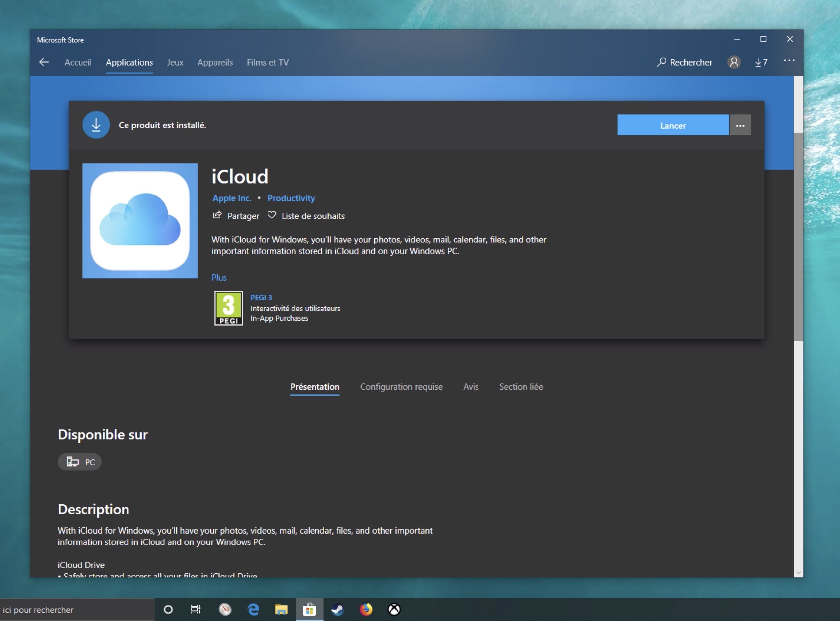Add iCloud to Liste de souhaits
The image size is (840, 621).
(x=306, y=216)
